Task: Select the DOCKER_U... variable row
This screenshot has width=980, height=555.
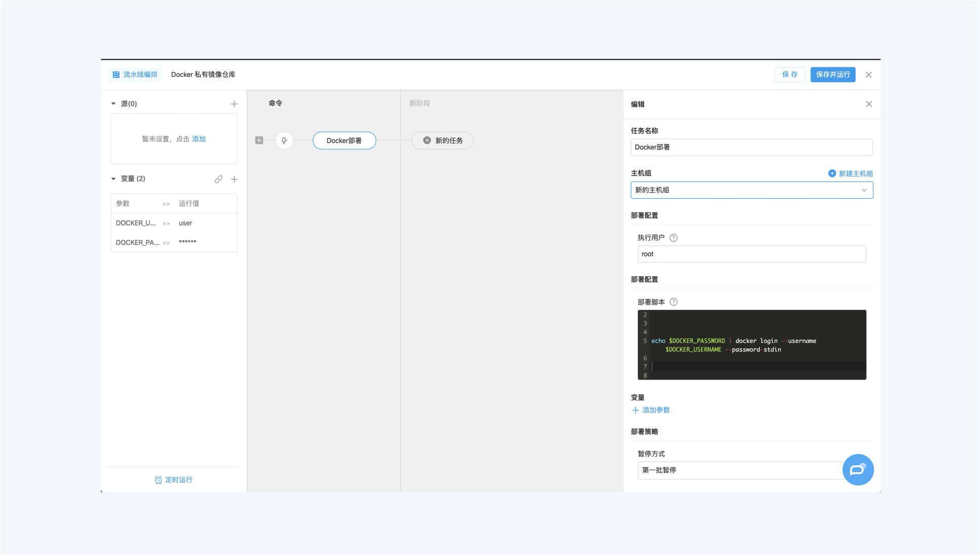Action: pos(174,223)
